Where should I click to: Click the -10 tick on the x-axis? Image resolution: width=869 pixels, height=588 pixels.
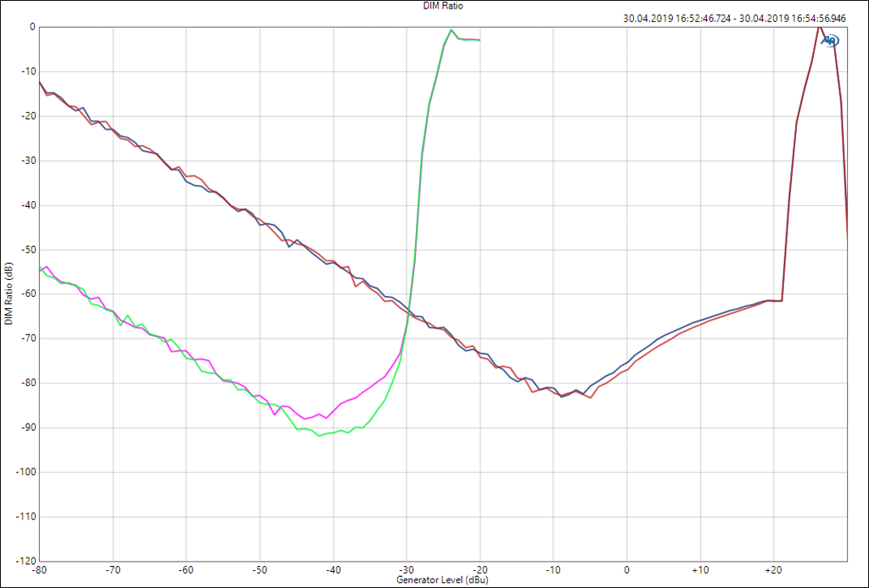coord(553,569)
